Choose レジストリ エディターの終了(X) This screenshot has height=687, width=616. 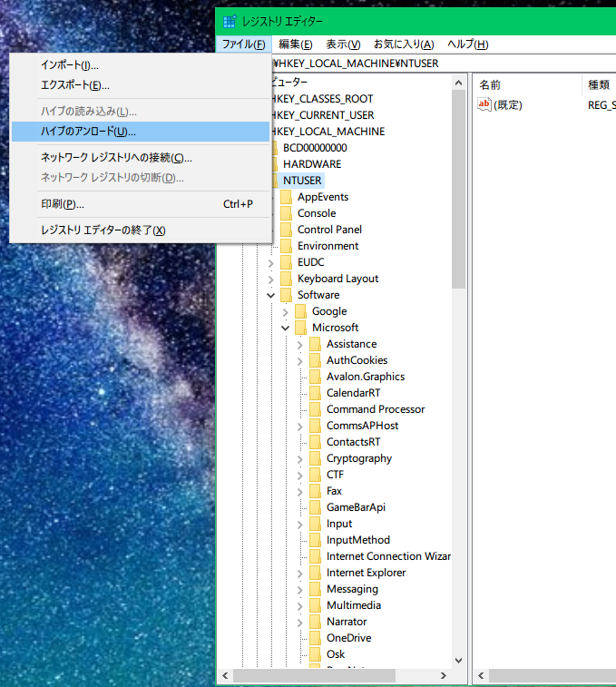[141, 231]
